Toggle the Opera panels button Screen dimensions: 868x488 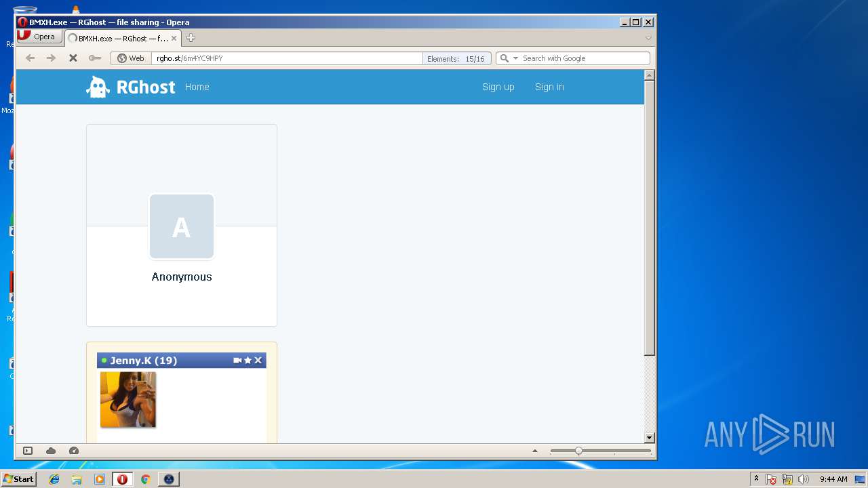(28, 451)
